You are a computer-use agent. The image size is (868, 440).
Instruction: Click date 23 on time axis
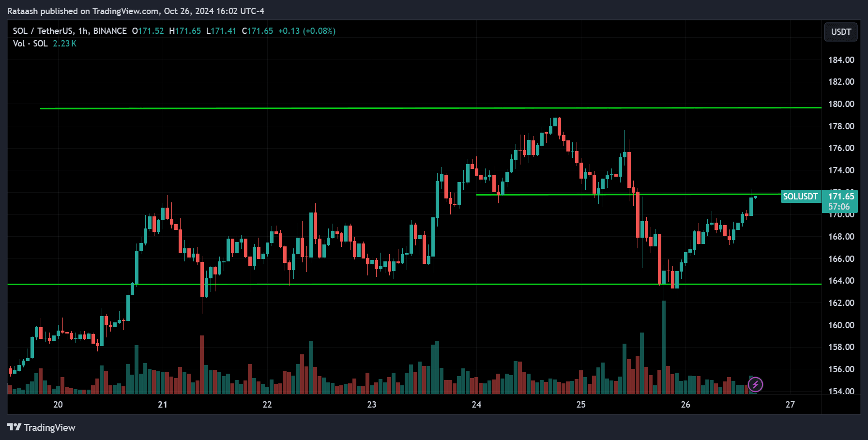[372, 405]
